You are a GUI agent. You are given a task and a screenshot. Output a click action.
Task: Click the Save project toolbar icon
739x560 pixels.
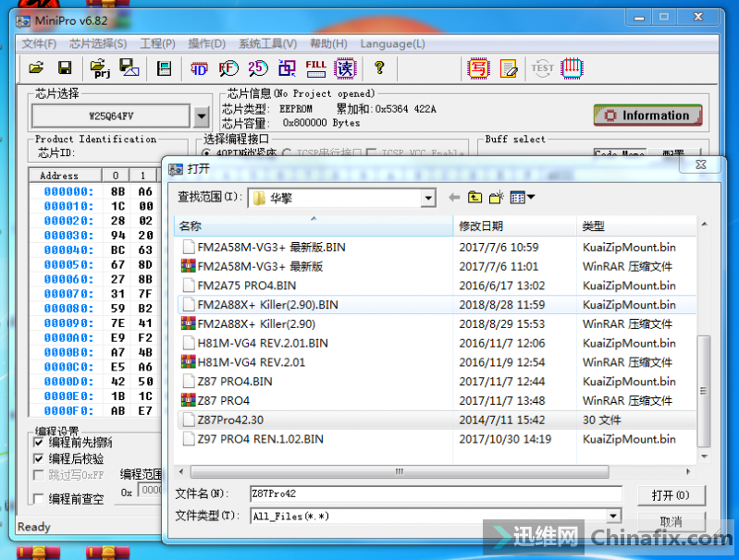(x=129, y=68)
